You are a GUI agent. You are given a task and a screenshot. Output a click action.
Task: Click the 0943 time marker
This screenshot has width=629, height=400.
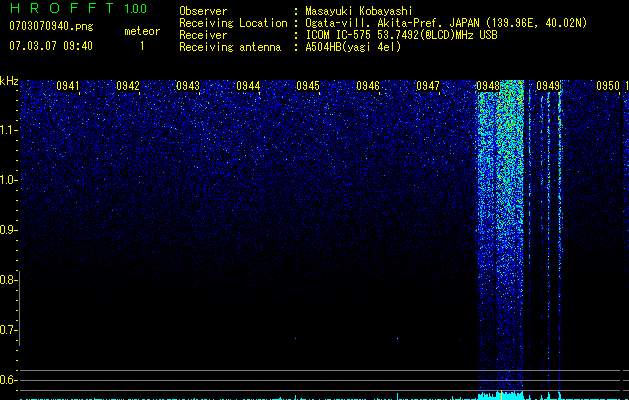point(188,86)
